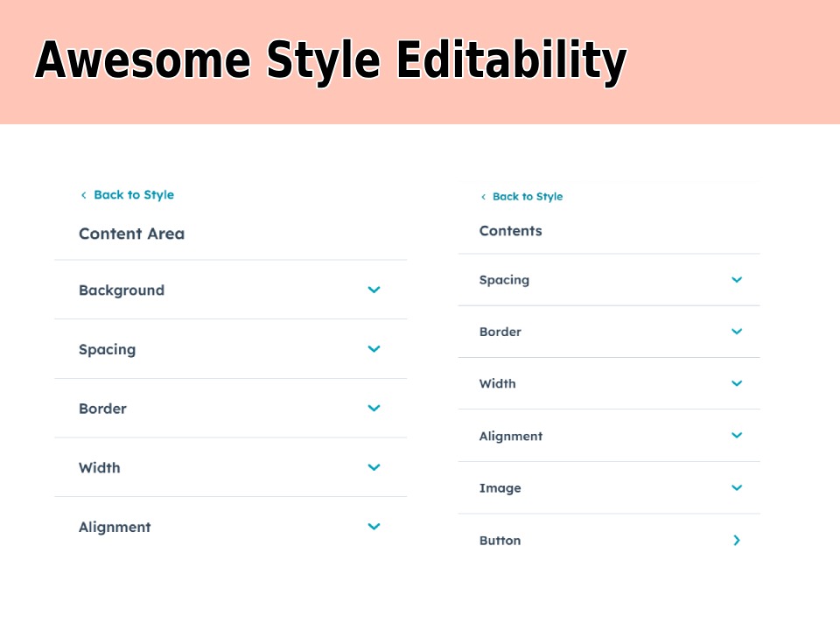Open Alignment options in the Contents panel
Screen dimensions: 840x630
click(737, 435)
